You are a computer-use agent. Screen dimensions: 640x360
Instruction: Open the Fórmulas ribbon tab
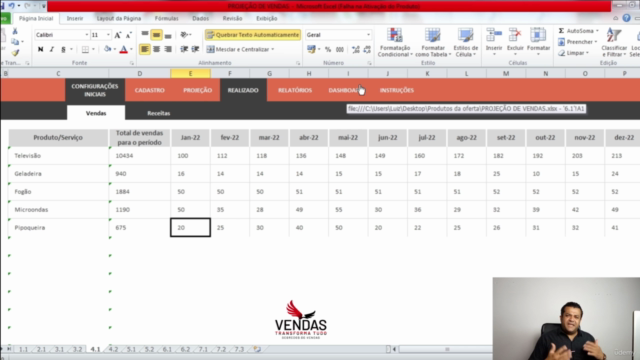[x=167, y=18]
